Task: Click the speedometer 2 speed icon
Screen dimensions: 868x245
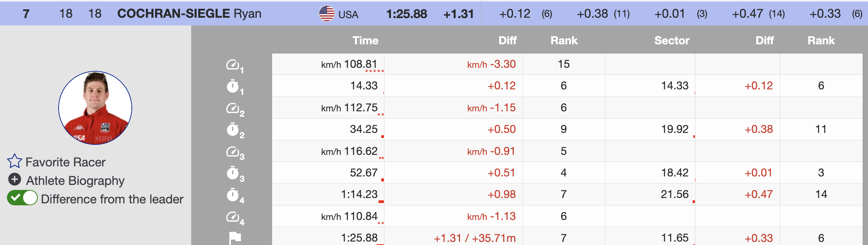Action: click(x=234, y=108)
